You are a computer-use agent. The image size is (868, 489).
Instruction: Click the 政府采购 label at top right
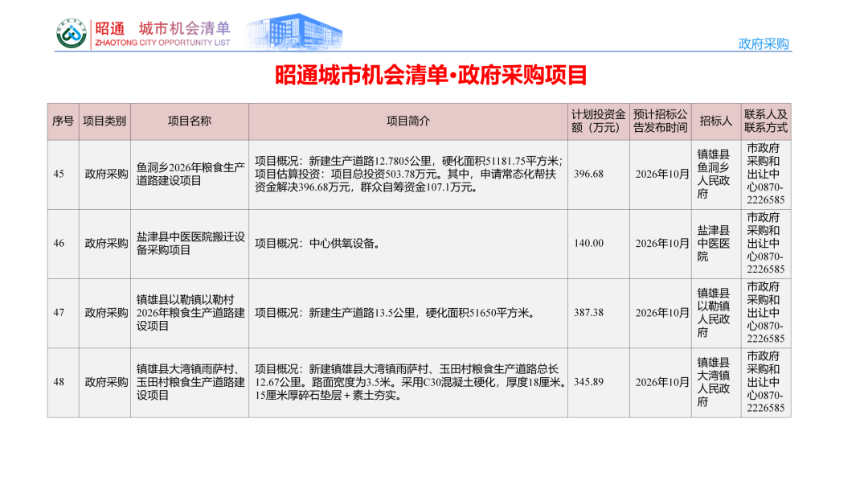point(764,43)
